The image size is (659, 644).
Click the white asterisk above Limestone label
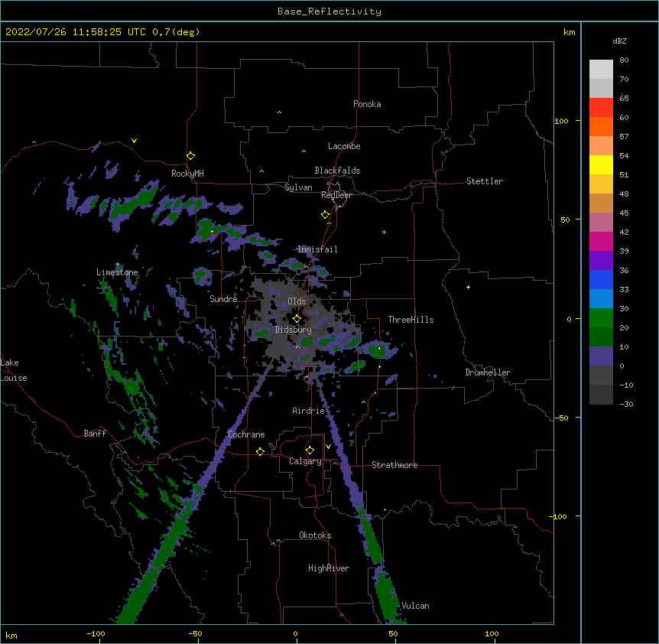coord(118,265)
